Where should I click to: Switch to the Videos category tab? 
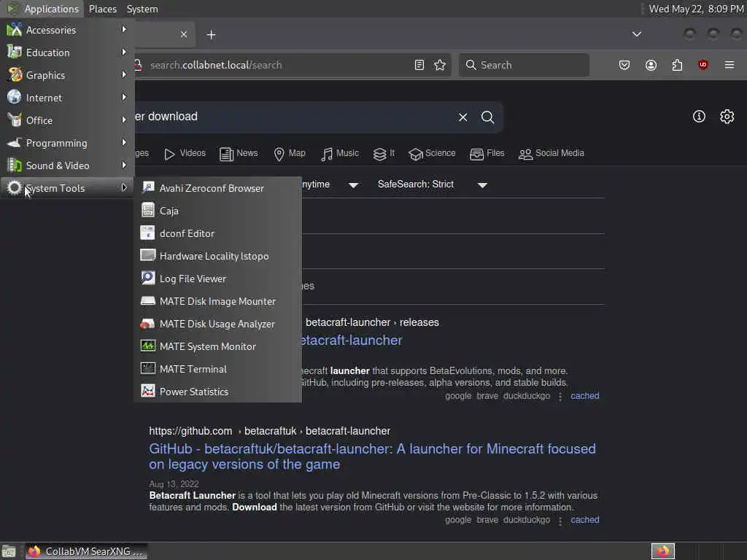point(185,153)
